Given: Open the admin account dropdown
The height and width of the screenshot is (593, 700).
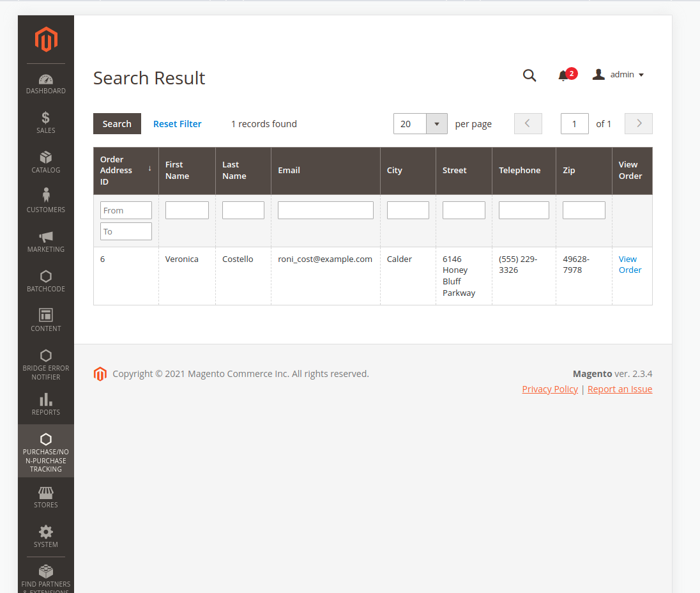Looking at the screenshot, I should [618, 75].
